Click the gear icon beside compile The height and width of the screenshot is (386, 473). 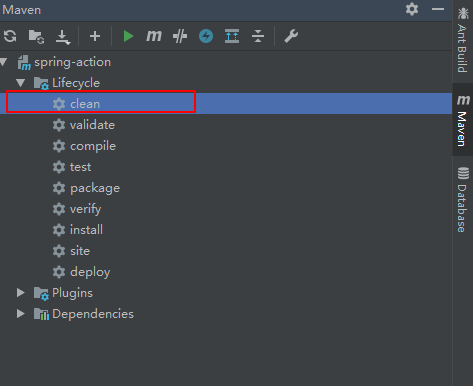coord(59,146)
